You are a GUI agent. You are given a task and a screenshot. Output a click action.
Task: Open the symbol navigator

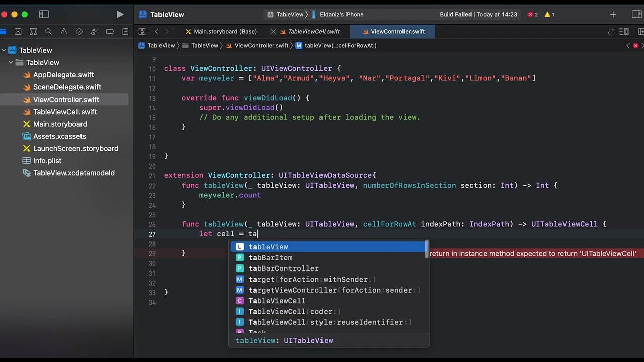[33, 31]
